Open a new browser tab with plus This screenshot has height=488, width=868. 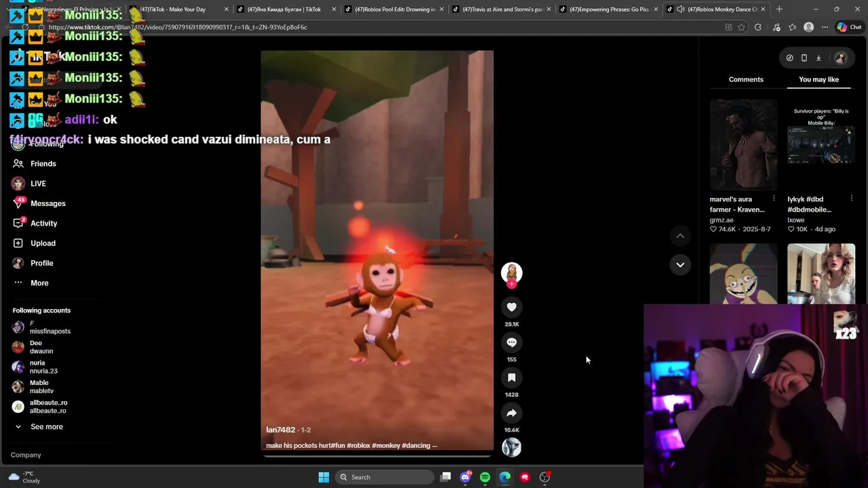coord(779,9)
